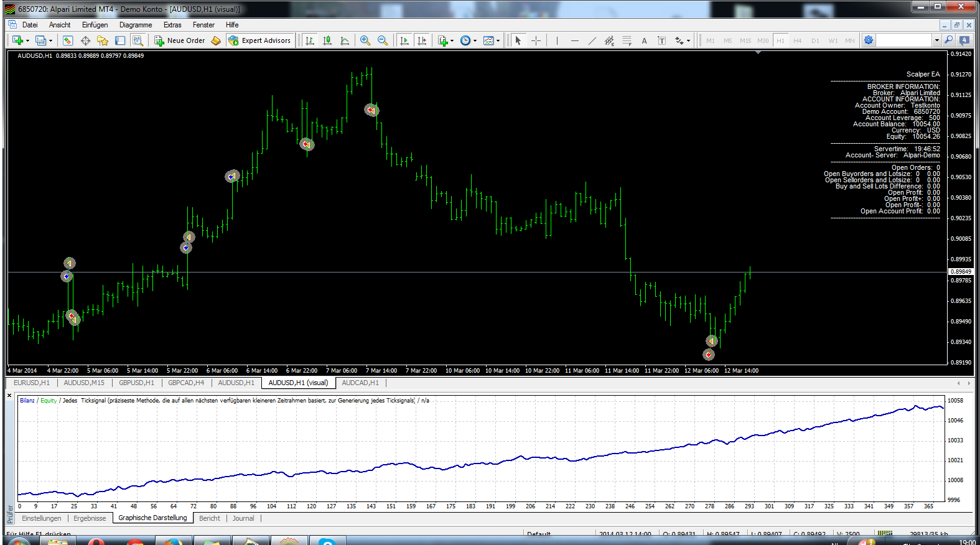The width and height of the screenshot is (980, 545).
Task: Select the Equidistant Channel tool
Action: 609,40
